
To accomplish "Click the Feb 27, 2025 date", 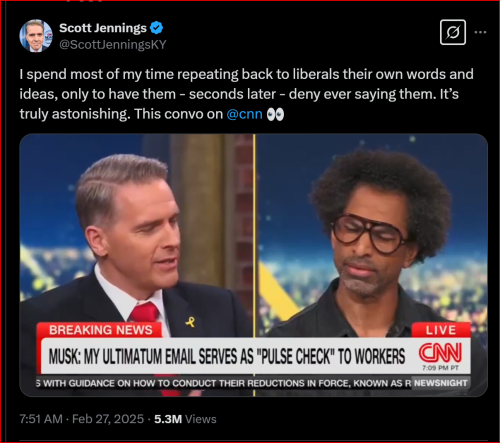I will [x=108, y=419].
